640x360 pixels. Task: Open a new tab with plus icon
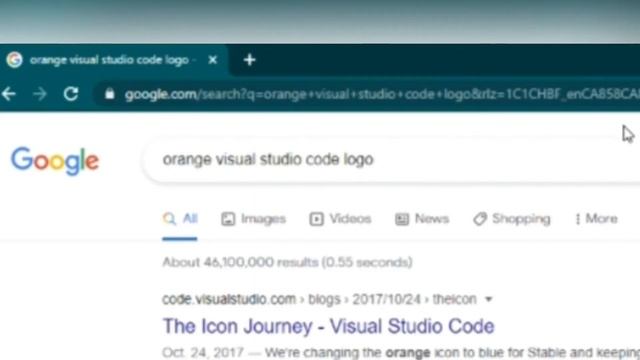click(249, 60)
